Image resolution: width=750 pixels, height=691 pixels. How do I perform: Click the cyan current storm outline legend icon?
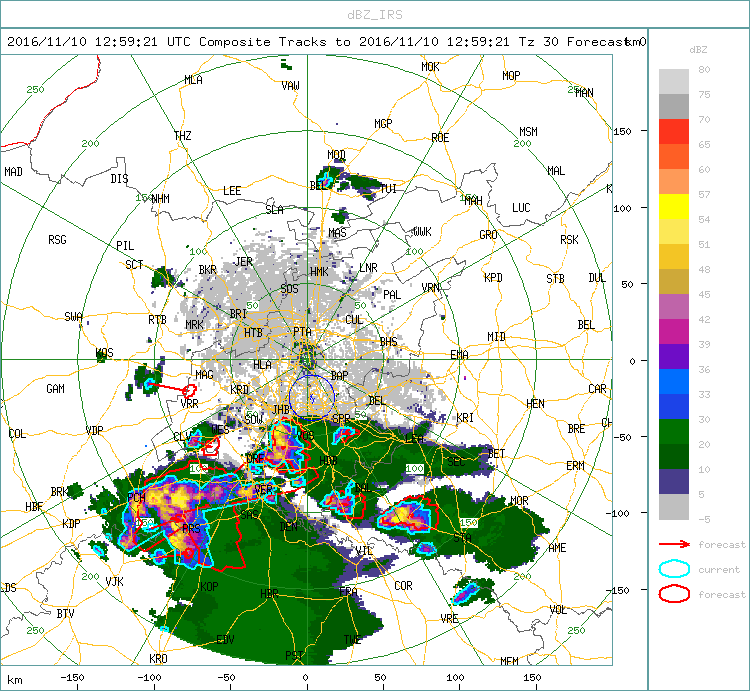coord(674,569)
